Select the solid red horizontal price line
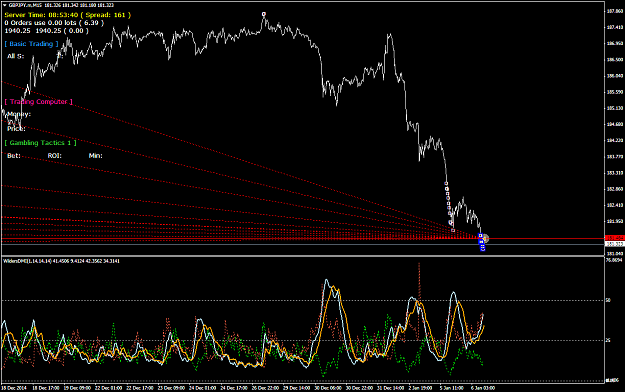 click(x=303, y=238)
